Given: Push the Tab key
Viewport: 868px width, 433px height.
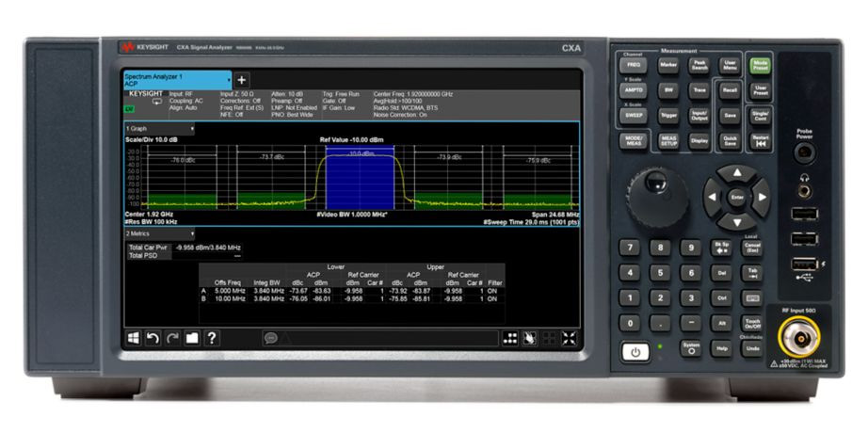Looking at the screenshot, I should click(x=752, y=272).
